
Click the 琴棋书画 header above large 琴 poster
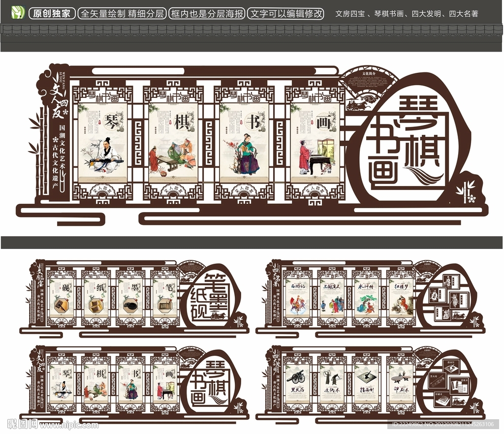102,95
